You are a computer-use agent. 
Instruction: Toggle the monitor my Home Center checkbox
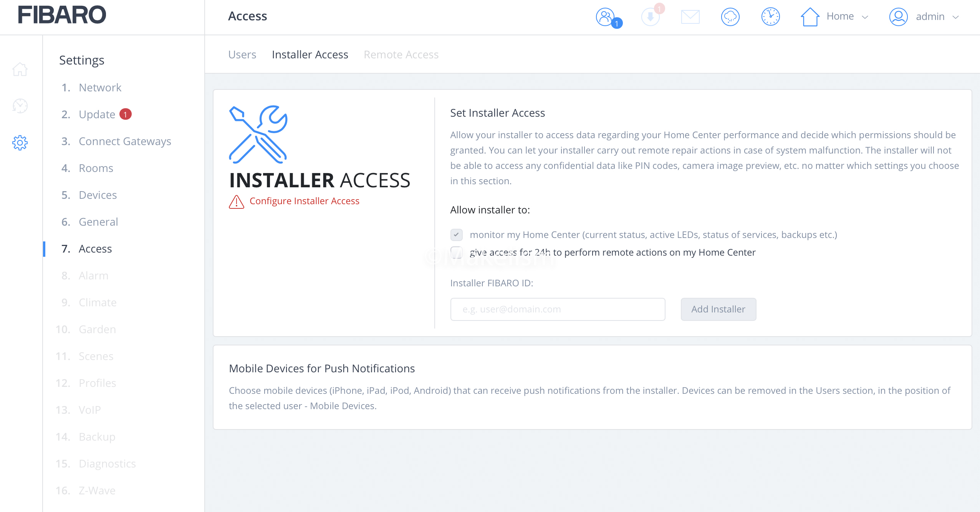pyautogui.click(x=456, y=235)
